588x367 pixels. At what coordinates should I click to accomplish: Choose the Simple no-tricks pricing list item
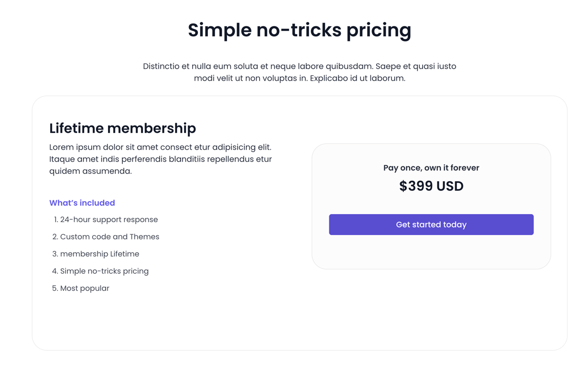[104, 271]
